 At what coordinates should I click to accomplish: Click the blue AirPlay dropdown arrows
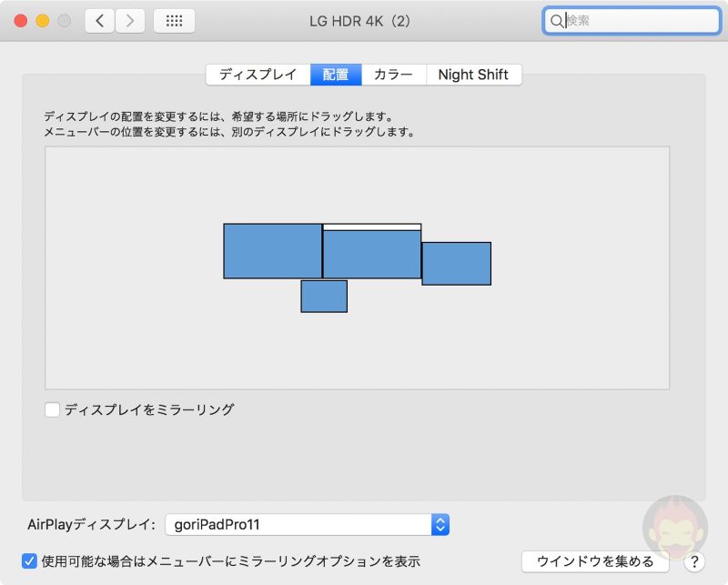[x=440, y=524]
